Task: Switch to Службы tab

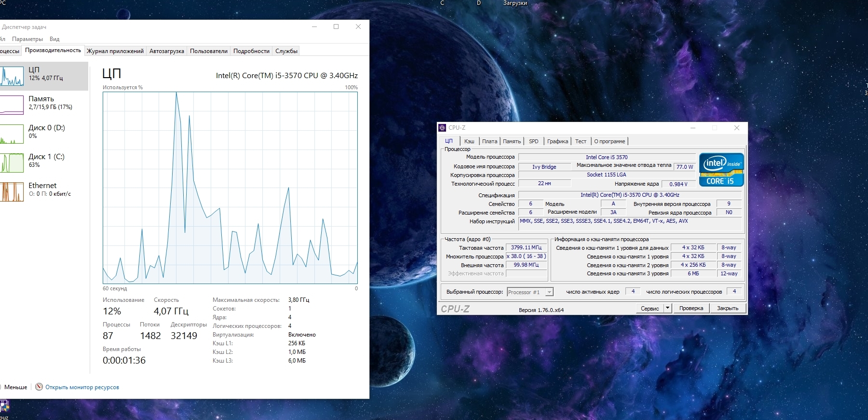Action: click(x=286, y=51)
